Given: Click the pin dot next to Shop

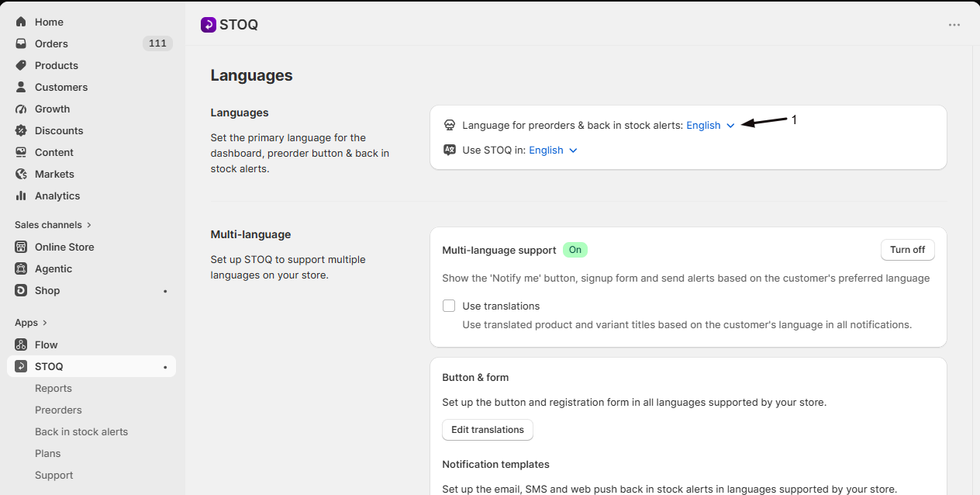Looking at the screenshot, I should (165, 291).
